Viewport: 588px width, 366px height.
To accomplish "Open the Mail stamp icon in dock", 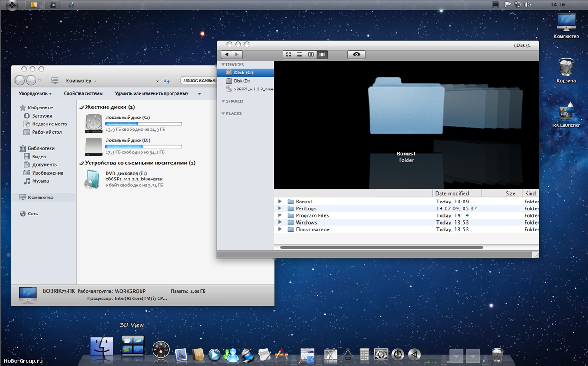I will tap(181, 354).
